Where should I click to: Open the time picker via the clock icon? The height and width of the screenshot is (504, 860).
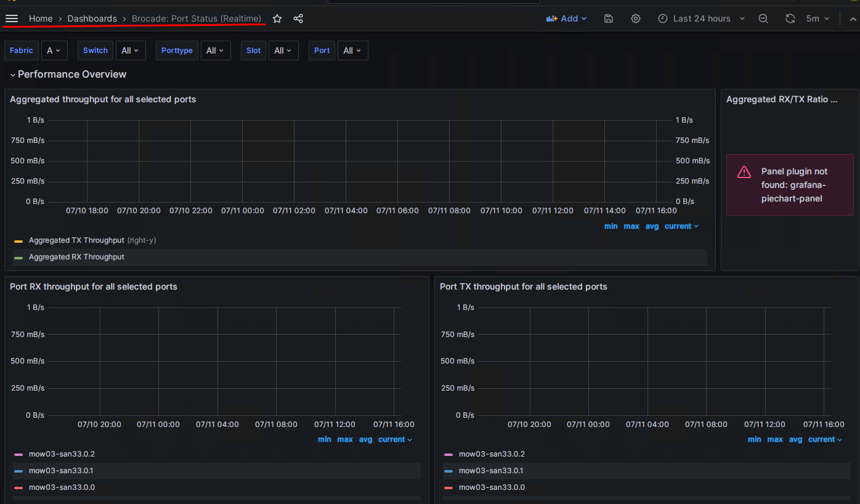663,18
